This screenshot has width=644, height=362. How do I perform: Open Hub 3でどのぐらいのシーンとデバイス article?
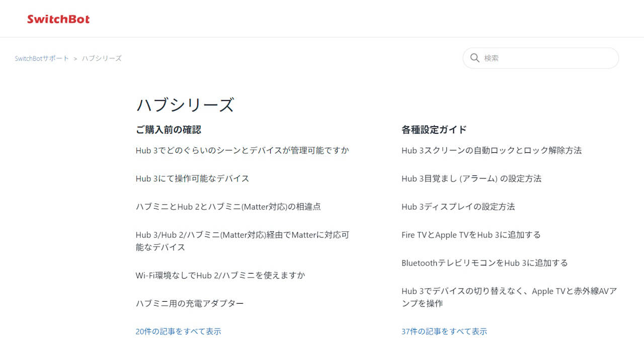point(243,150)
